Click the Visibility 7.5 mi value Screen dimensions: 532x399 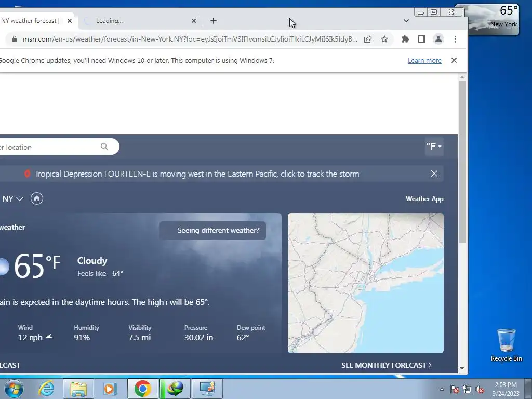click(x=139, y=338)
